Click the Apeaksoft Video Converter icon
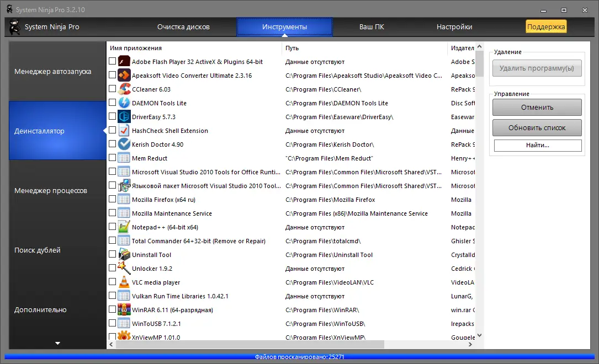 tap(124, 75)
